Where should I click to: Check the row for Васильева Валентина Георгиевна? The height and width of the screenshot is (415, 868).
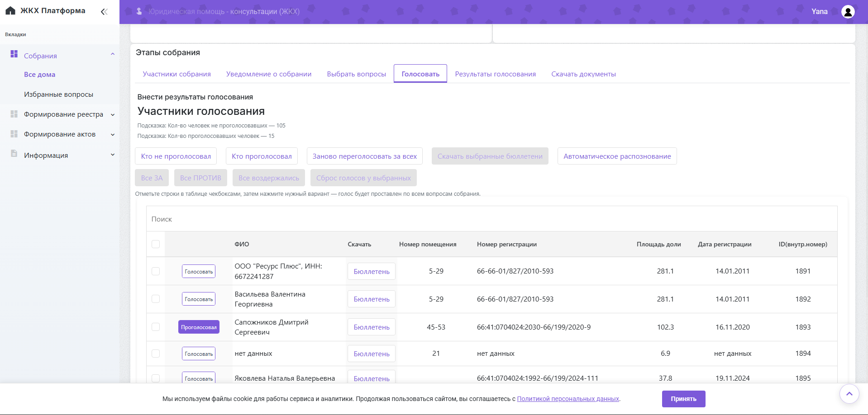tap(156, 299)
